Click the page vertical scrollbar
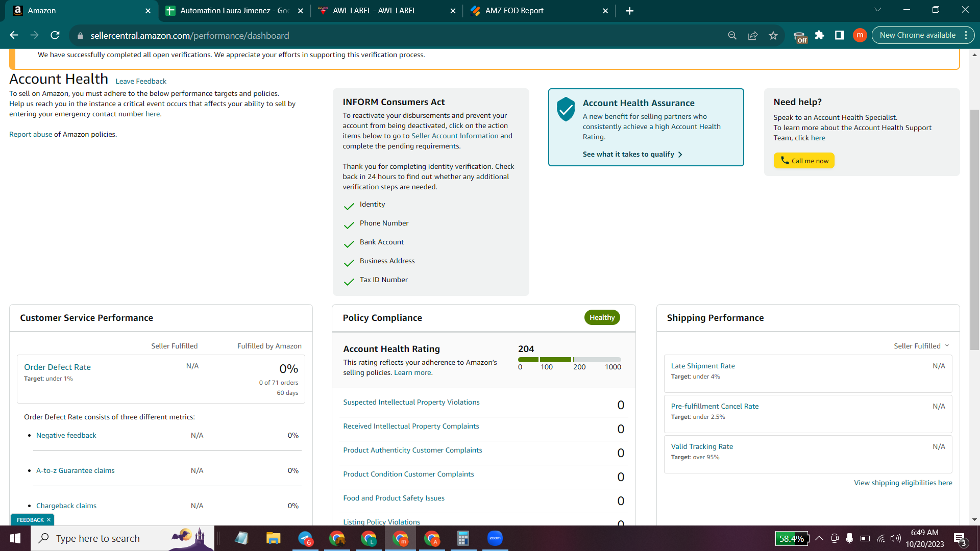 point(974,230)
